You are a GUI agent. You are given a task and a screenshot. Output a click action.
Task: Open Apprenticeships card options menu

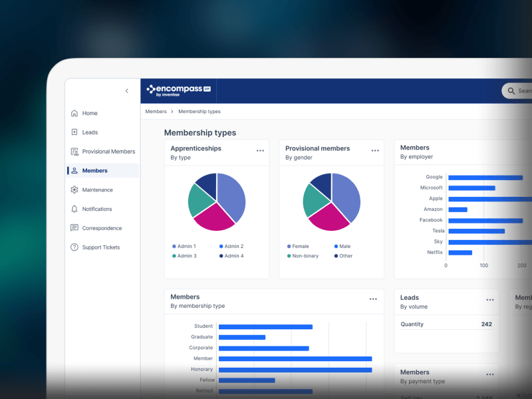(260, 151)
